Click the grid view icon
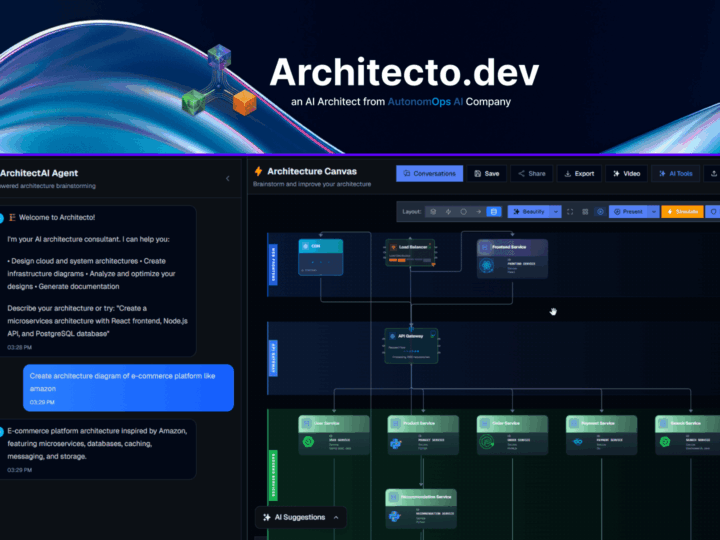 [x=585, y=212]
